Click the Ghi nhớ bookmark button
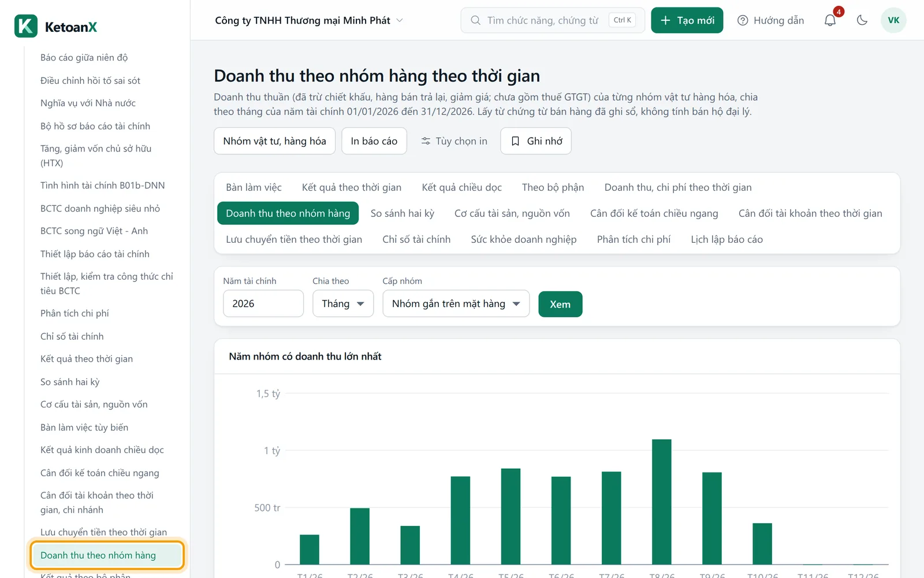This screenshot has width=924, height=578. (536, 141)
